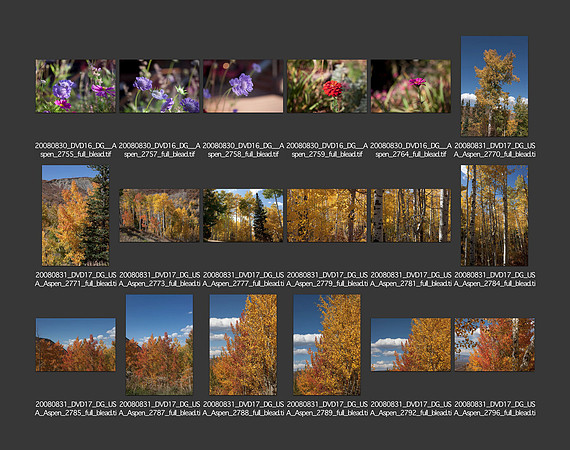Screen dimensions: 570x450
Task: Open the Aspen_2757 flower thumbnail
Action: pos(159,86)
